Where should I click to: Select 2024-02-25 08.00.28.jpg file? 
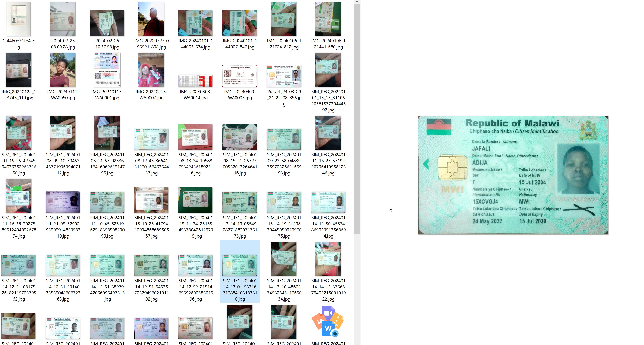point(62,19)
